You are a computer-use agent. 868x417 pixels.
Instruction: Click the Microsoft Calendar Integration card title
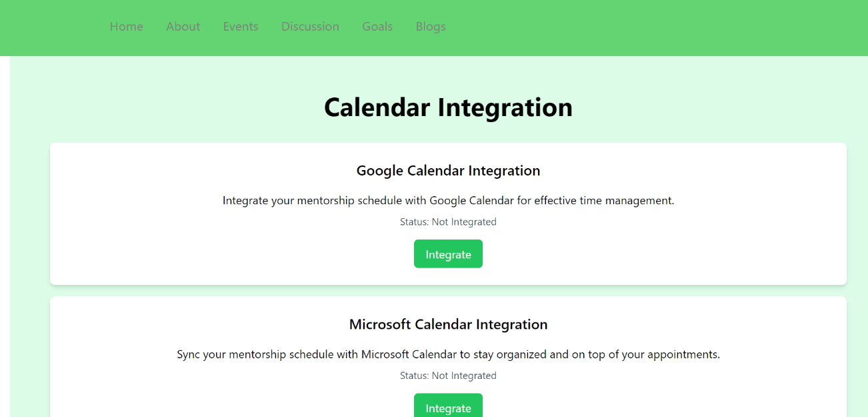pos(448,325)
